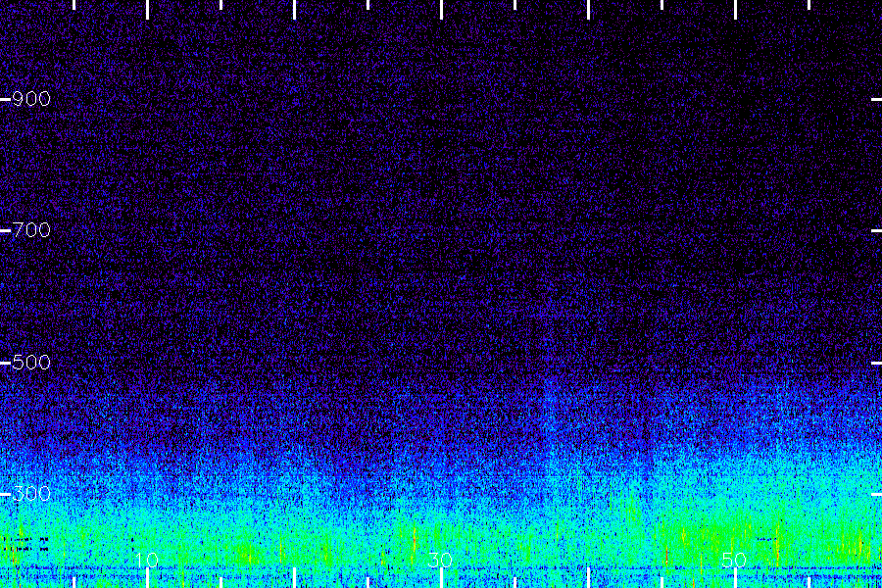Image resolution: width=882 pixels, height=588 pixels.
Task: Select the 50 time axis label
Action: pos(734,560)
